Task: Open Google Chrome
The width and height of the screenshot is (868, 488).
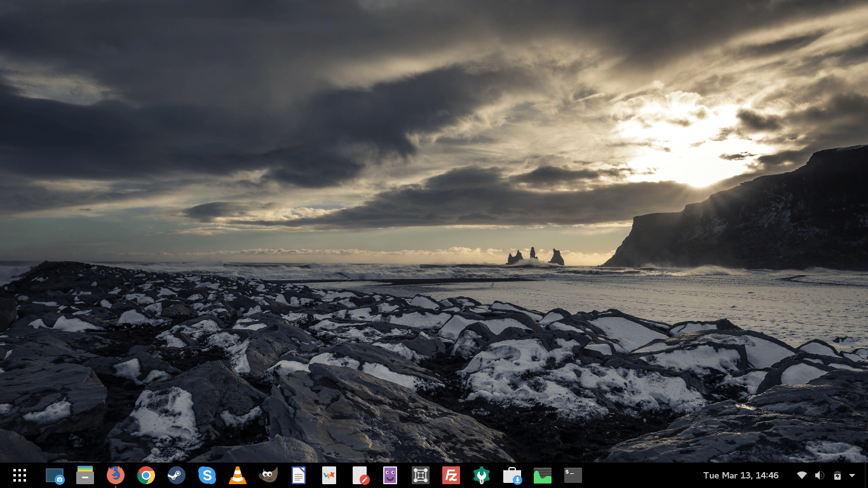Action: coord(146,475)
